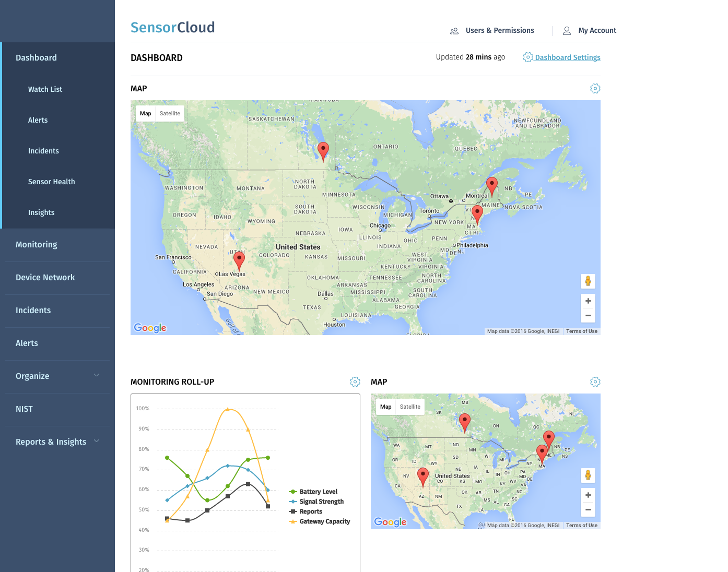Click the Manitoba marker on small map

(x=465, y=423)
